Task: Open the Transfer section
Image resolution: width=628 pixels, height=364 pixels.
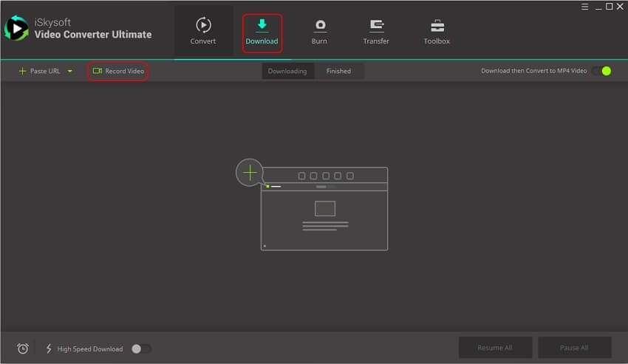Action: pos(376,31)
